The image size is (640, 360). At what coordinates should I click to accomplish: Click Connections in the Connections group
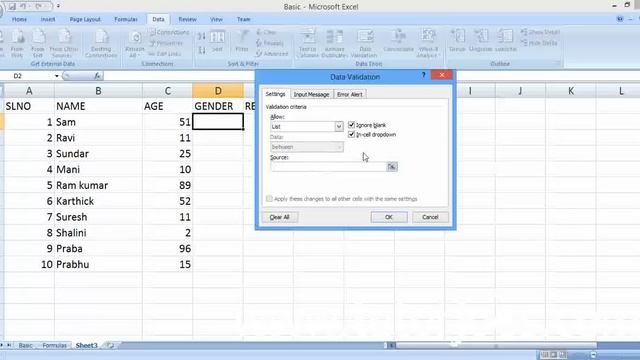[170, 32]
